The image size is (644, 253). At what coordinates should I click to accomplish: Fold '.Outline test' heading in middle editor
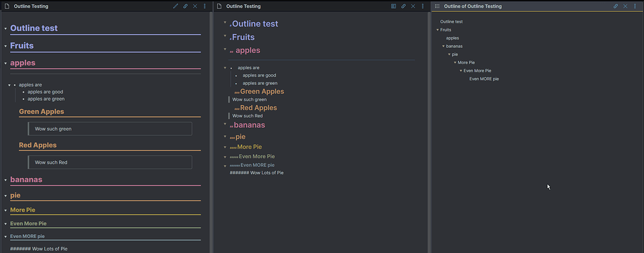pos(225,23)
